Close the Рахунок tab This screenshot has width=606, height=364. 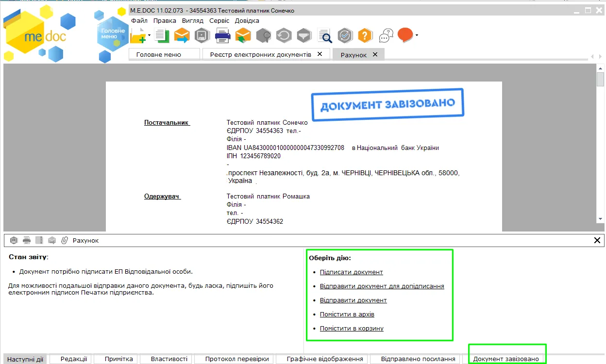coord(375,54)
